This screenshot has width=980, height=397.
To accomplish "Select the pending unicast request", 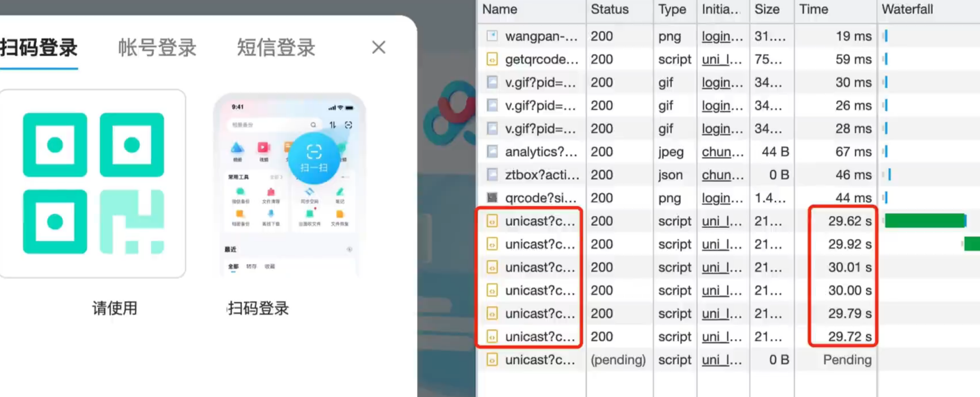I will pyautogui.click(x=728, y=360).
